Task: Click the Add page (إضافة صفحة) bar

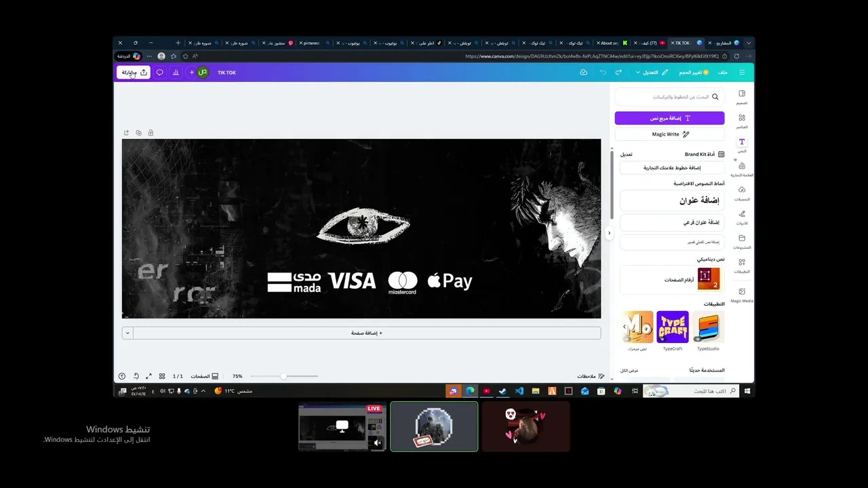Action: (367, 333)
